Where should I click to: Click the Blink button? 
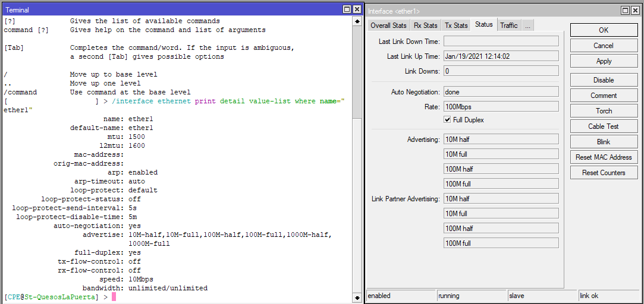(x=604, y=142)
